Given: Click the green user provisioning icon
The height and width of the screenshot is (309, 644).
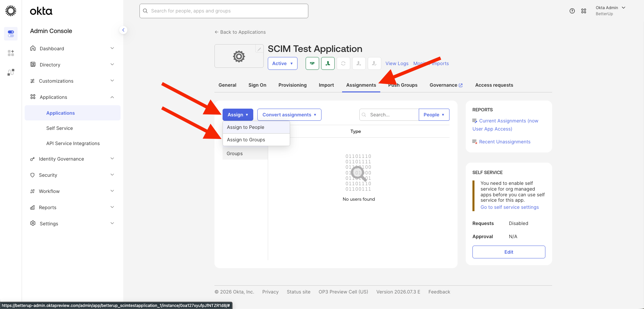Looking at the screenshot, I should point(328,63).
